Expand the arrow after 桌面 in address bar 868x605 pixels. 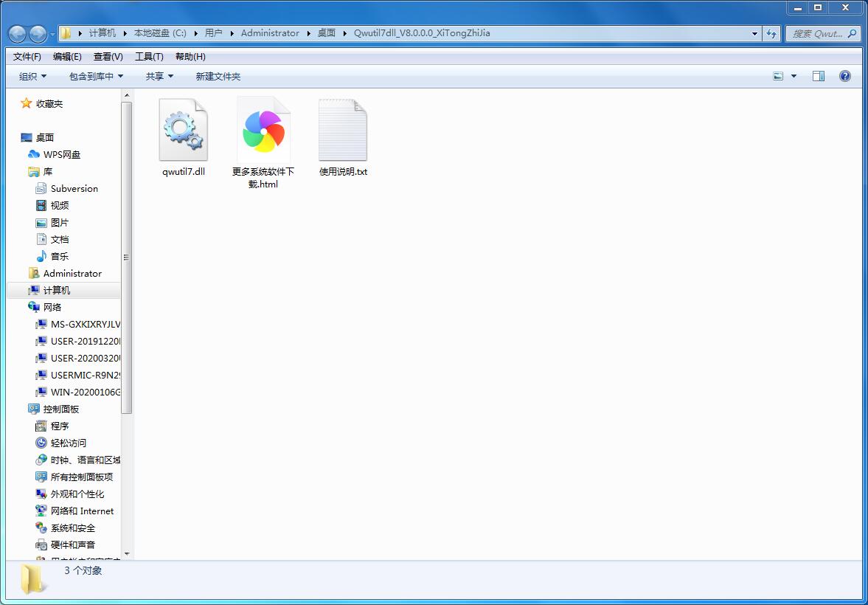(344, 33)
